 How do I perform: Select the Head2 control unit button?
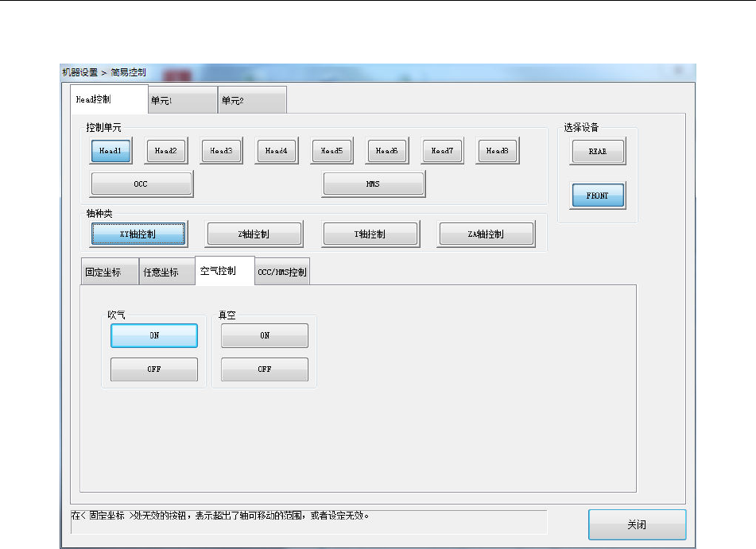(x=166, y=151)
